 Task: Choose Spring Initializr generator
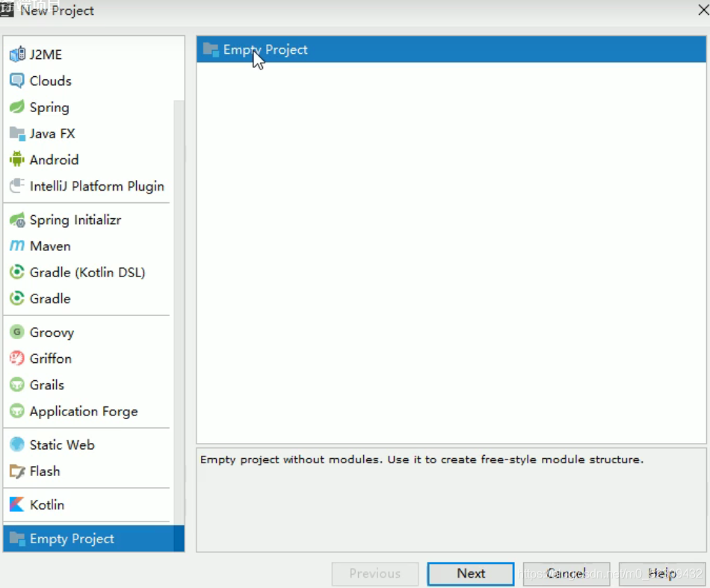(88, 220)
